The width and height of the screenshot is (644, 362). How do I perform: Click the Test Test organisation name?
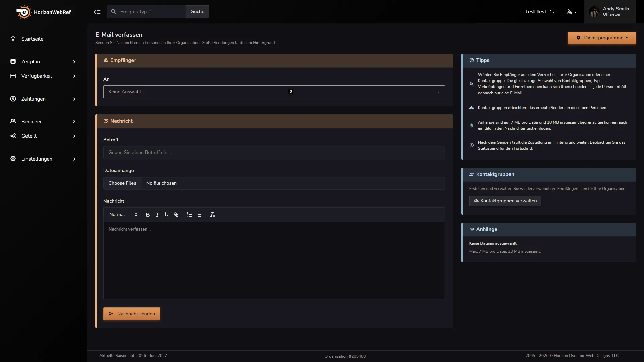tap(536, 12)
